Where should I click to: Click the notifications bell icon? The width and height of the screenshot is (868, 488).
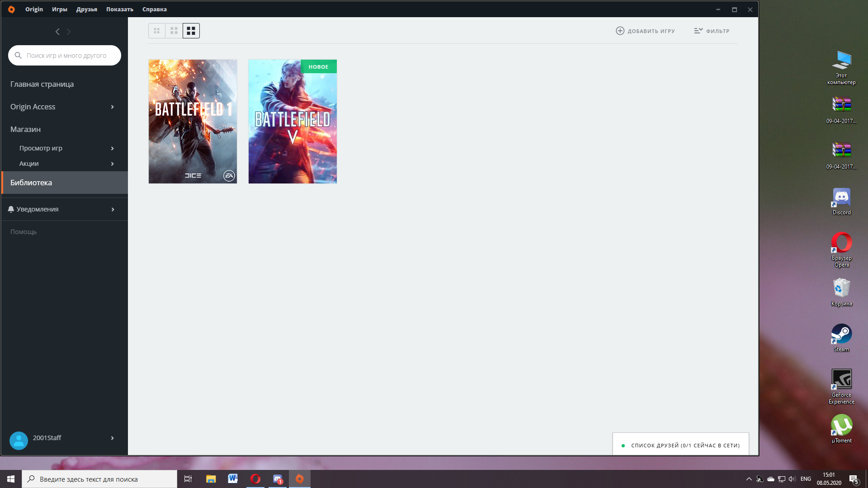click(x=11, y=209)
